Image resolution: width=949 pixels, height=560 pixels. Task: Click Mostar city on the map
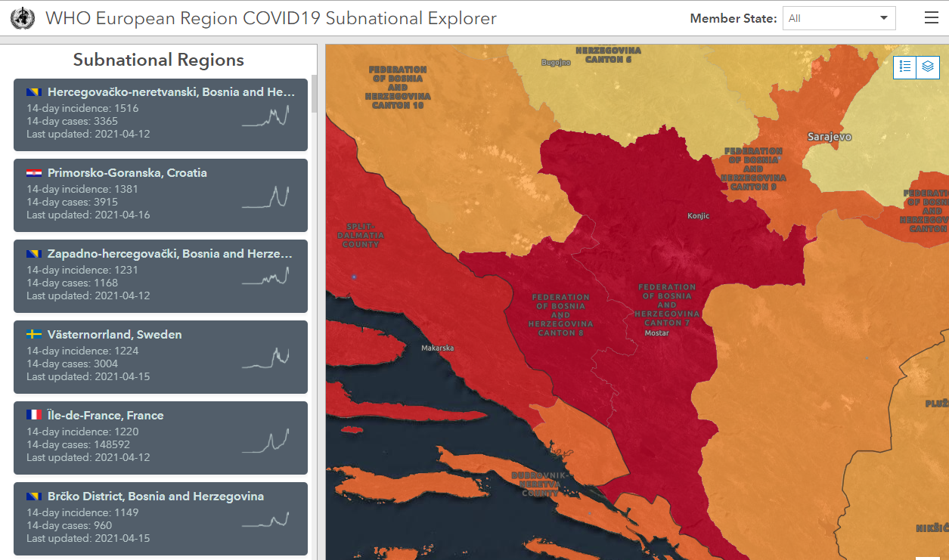tap(656, 333)
